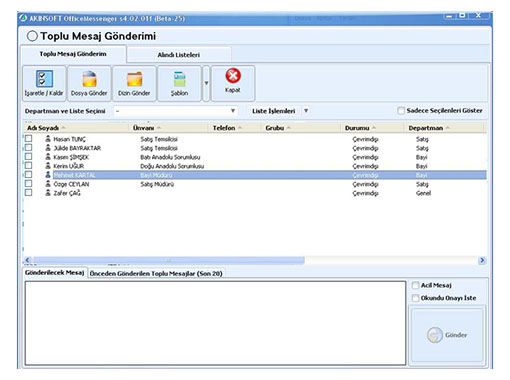
Task: Click the title Batı Anadolu Sorumlusu
Action: (x=170, y=157)
